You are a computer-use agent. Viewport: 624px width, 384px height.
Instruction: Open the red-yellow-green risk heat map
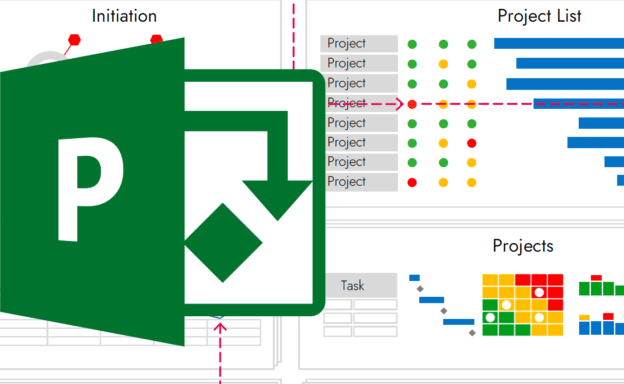coord(523,305)
